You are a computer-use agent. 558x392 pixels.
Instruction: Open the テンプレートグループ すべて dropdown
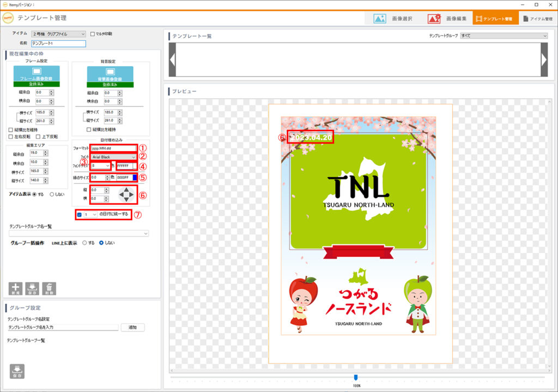point(503,36)
